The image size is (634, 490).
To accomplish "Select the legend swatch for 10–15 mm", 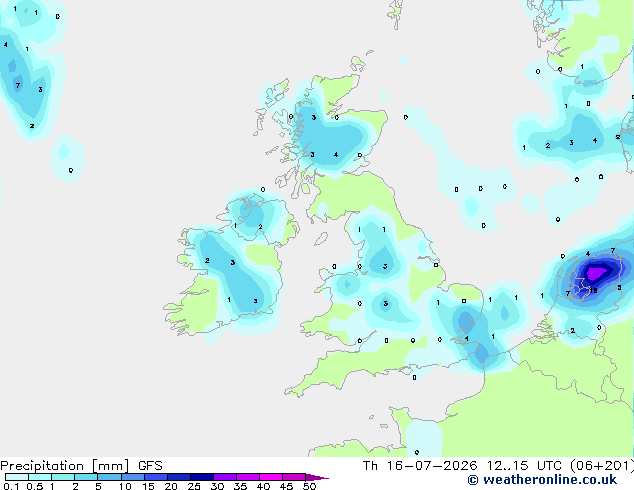I will (132, 477).
